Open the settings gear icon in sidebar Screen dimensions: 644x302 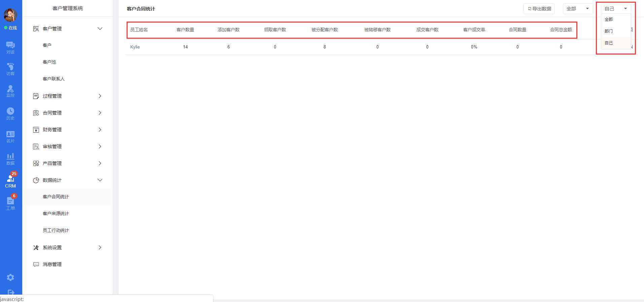(x=10, y=277)
